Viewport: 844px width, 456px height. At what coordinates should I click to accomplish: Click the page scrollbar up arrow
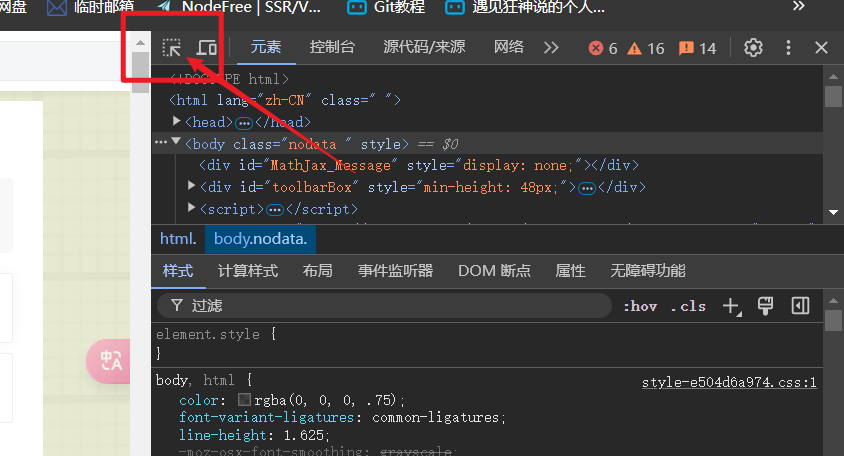tap(140, 43)
